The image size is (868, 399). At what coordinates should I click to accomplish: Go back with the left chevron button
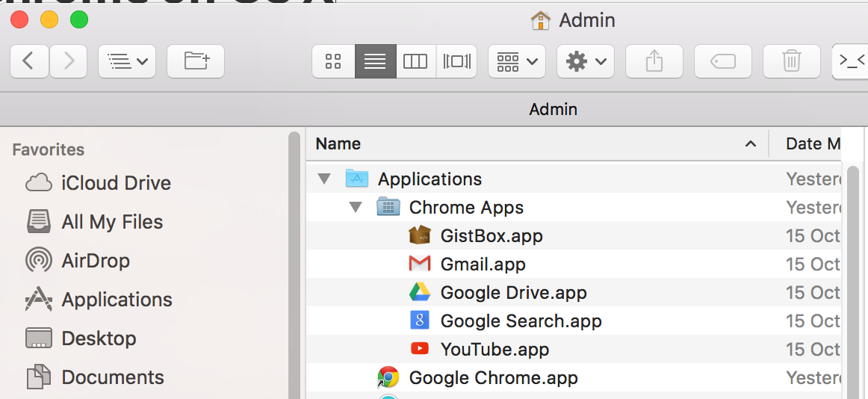29,61
